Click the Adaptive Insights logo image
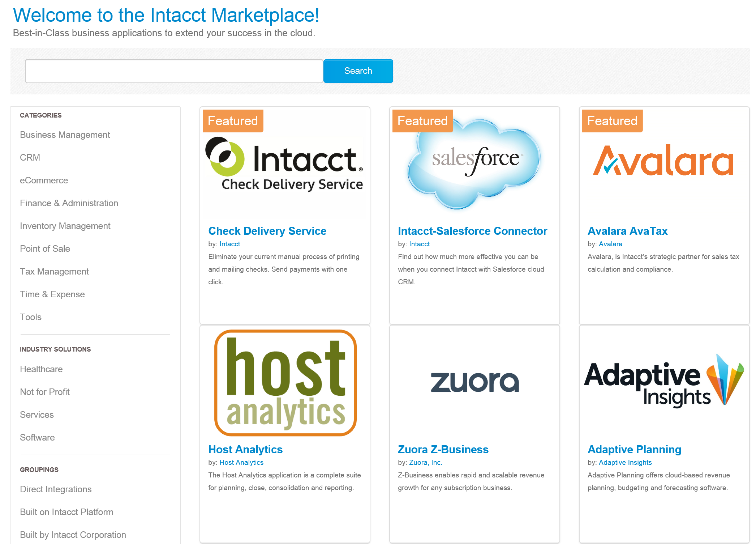This screenshot has width=756, height=544. pos(664,381)
